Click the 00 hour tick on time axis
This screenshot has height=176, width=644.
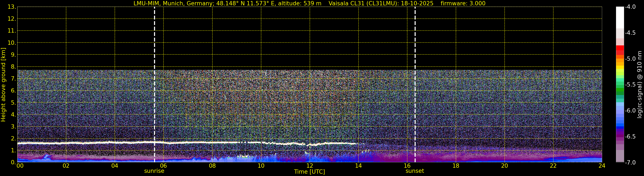point(20,166)
